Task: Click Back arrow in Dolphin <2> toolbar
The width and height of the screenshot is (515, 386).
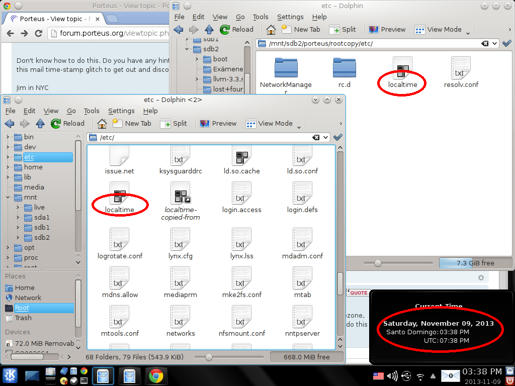Action: click(10, 124)
